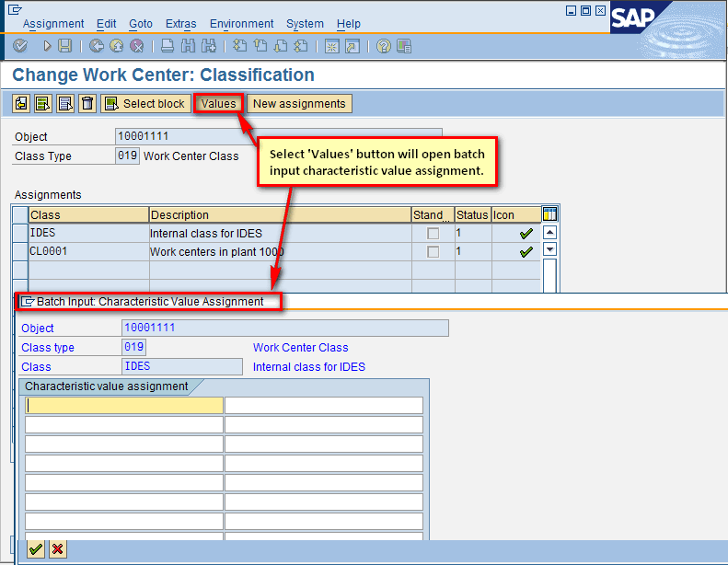Click the red Cancel icon in standard toolbar
The width and height of the screenshot is (728, 565).
[137, 46]
